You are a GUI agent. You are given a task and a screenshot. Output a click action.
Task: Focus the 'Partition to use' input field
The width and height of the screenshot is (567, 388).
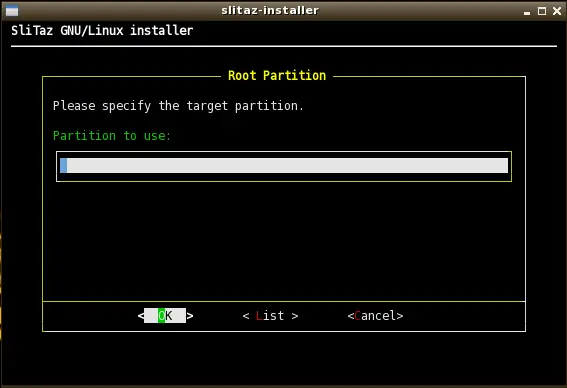click(284, 166)
